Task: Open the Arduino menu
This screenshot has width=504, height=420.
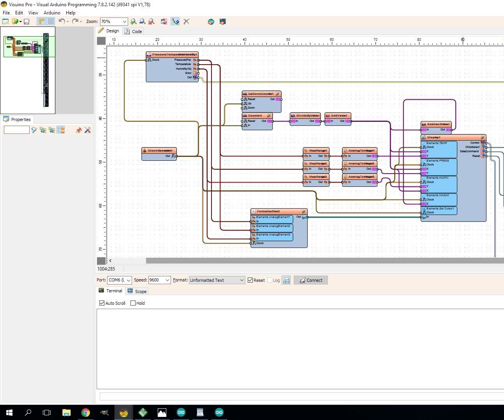Action: (52, 13)
